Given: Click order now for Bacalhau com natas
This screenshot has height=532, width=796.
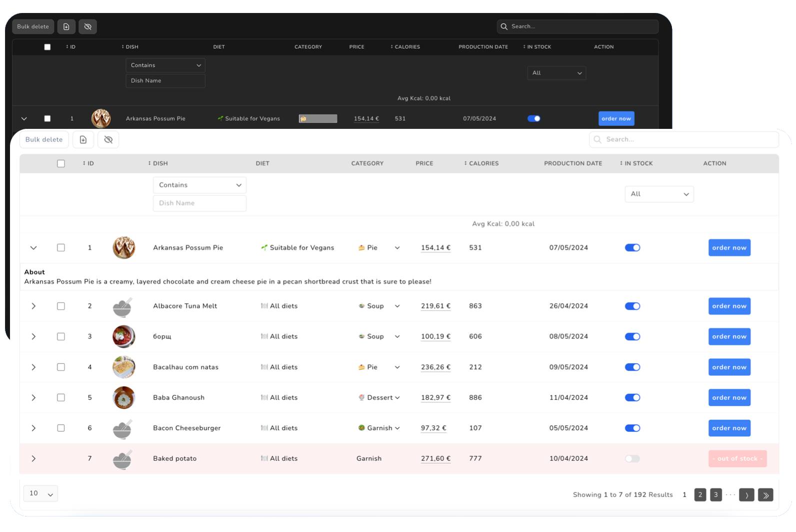Looking at the screenshot, I should pos(729,367).
